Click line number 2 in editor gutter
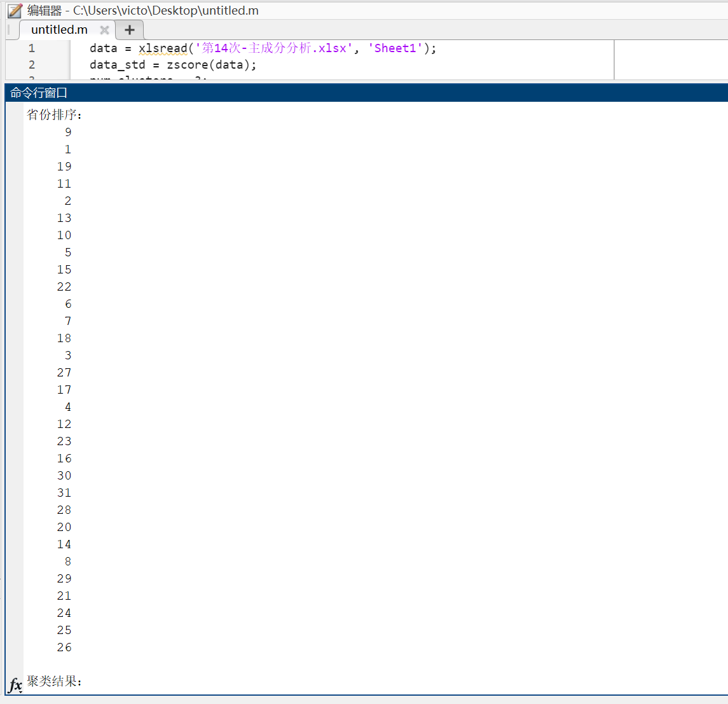 pos(32,65)
